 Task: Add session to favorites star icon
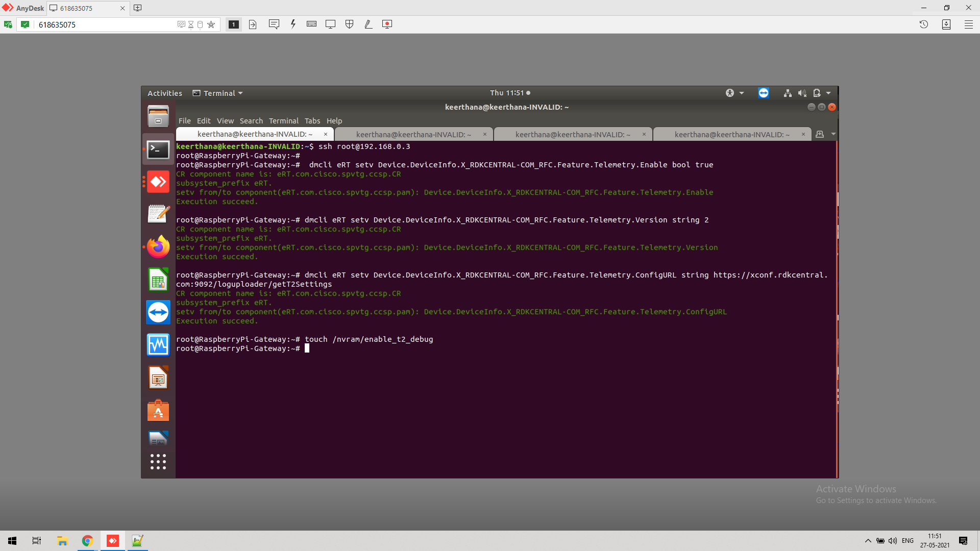pyautogui.click(x=211, y=24)
